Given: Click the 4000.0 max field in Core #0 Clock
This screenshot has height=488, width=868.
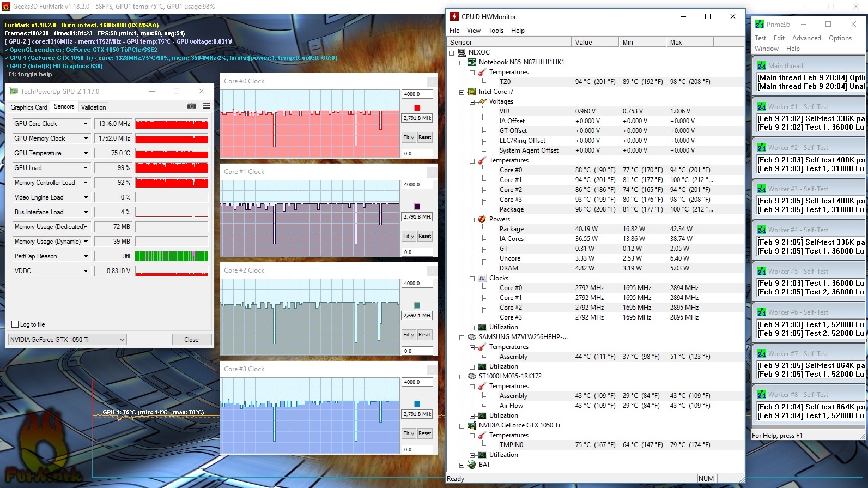Looking at the screenshot, I should [x=417, y=94].
